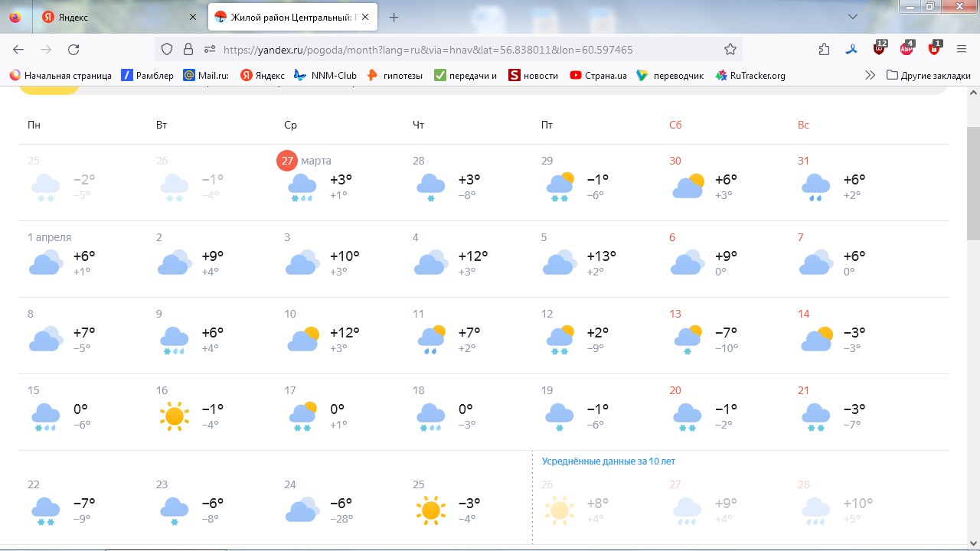
Task: Open the Firefox extensions puzzle icon
Action: click(824, 50)
